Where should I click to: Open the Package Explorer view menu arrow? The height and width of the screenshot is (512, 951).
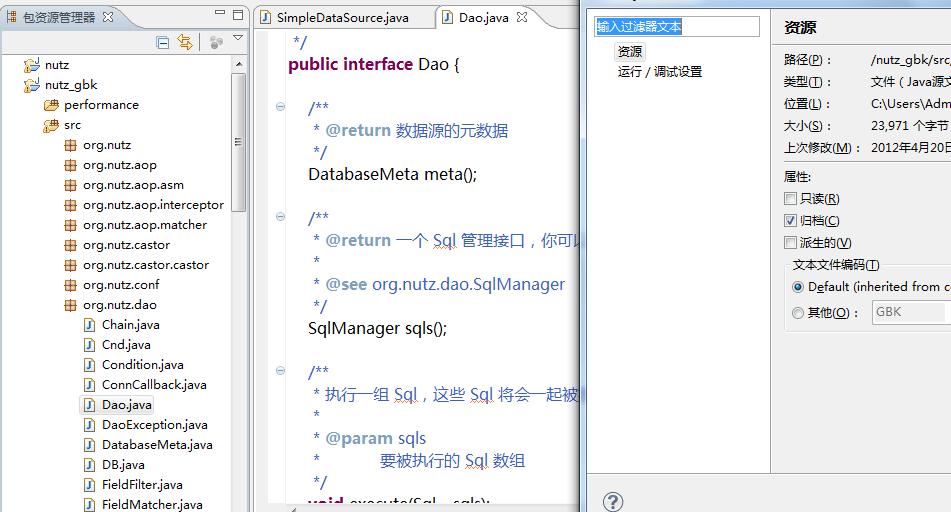[238, 38]
